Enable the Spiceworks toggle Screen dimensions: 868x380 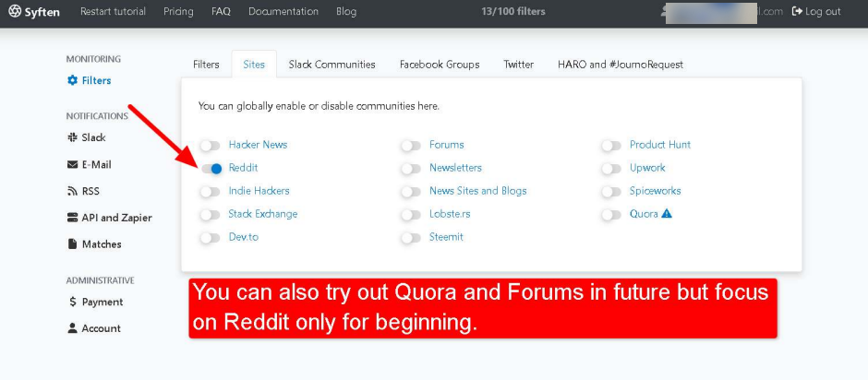point(611,192)
